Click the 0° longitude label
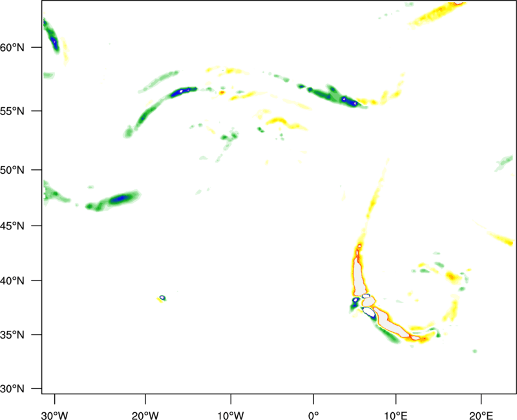The image size is (517, 420). (313, 415)
